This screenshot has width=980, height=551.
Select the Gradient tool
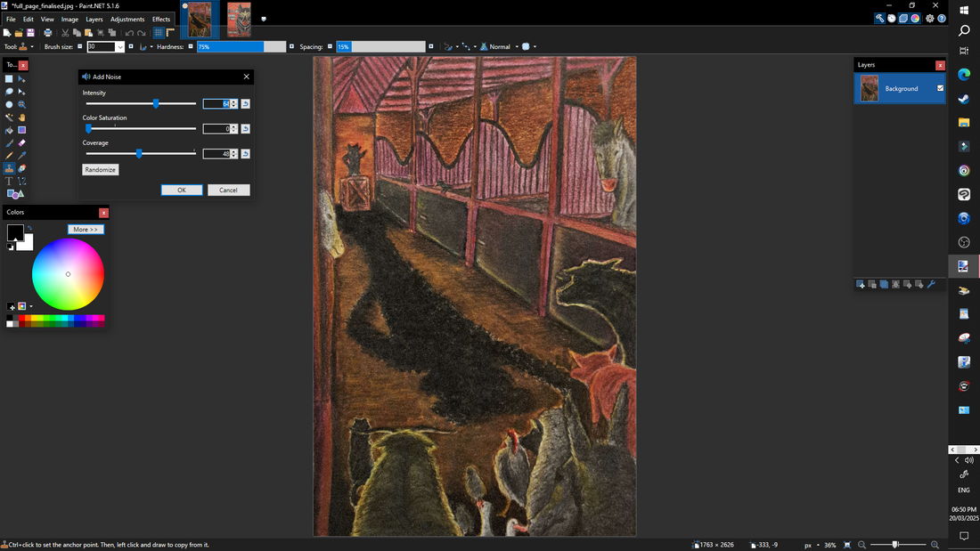22,130
